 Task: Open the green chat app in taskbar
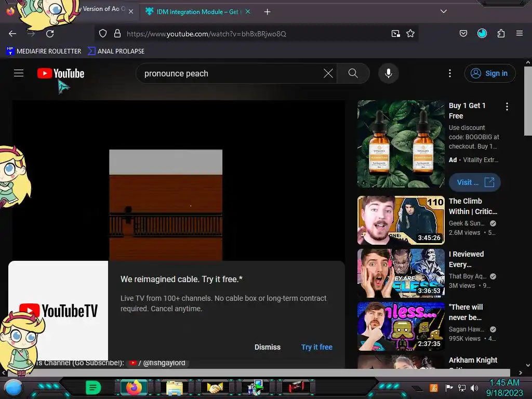point(93,388)
